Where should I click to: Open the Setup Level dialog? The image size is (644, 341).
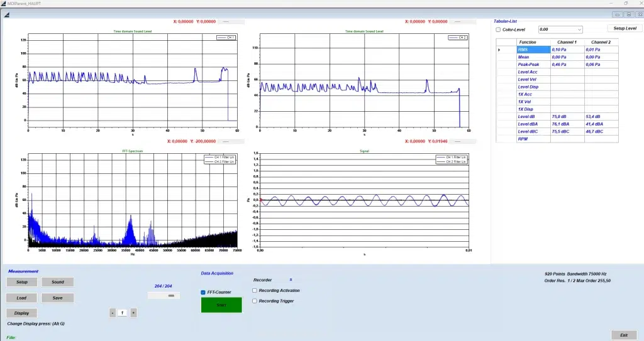coord(625,28)
